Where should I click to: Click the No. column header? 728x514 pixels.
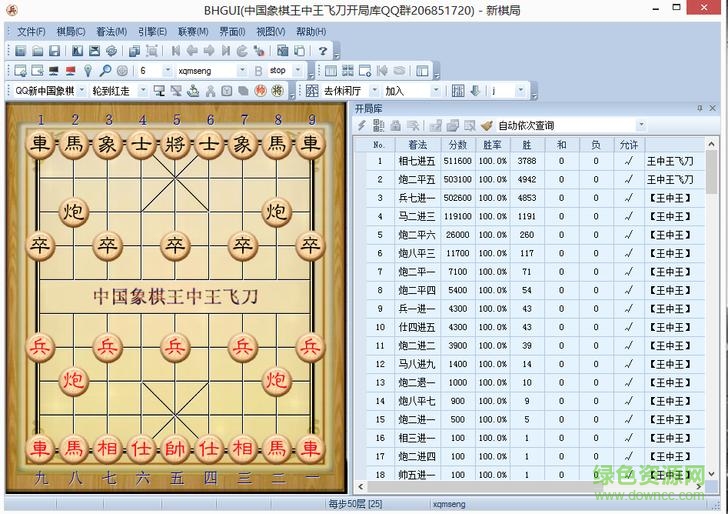click(379, 145)
